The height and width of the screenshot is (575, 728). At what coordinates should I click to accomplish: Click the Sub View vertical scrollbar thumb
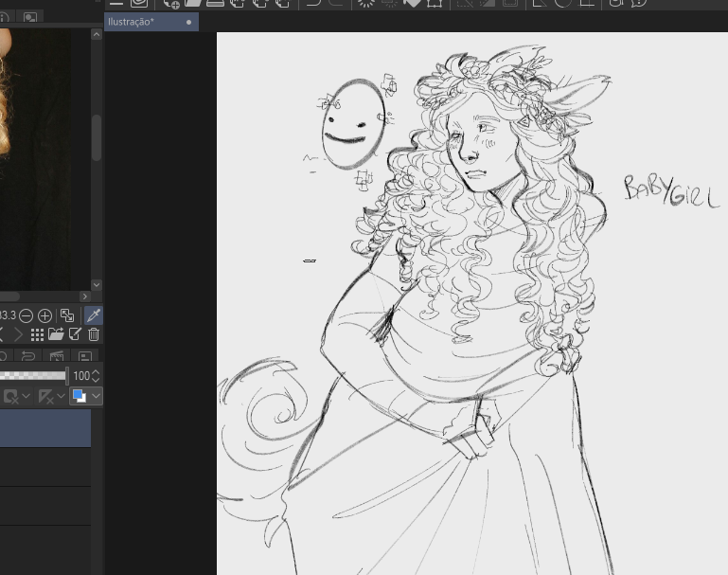97,138
